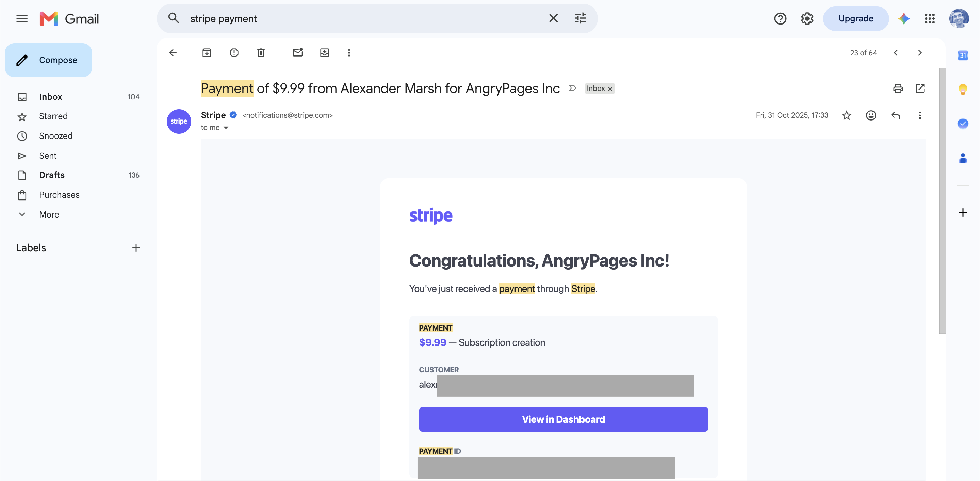Image resolution: width=980 pixels, height=481 pixels.
Task: Add an emoji reaction to message
Action: (871, 115)
